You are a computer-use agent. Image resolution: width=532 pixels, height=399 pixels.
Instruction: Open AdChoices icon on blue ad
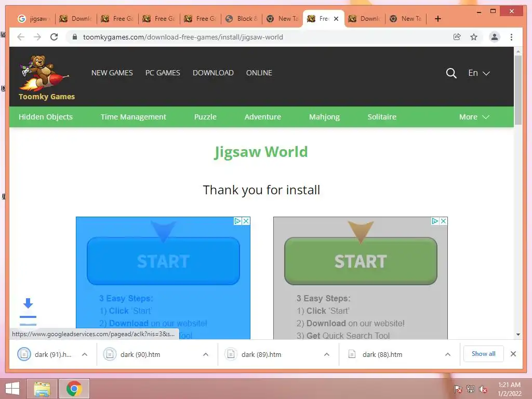pos(238,221)
